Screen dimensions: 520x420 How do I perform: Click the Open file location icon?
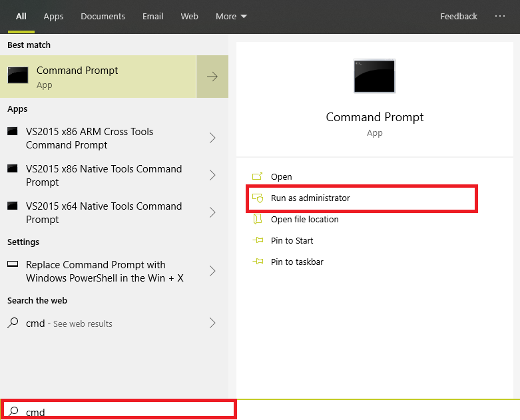click(258, 220)
